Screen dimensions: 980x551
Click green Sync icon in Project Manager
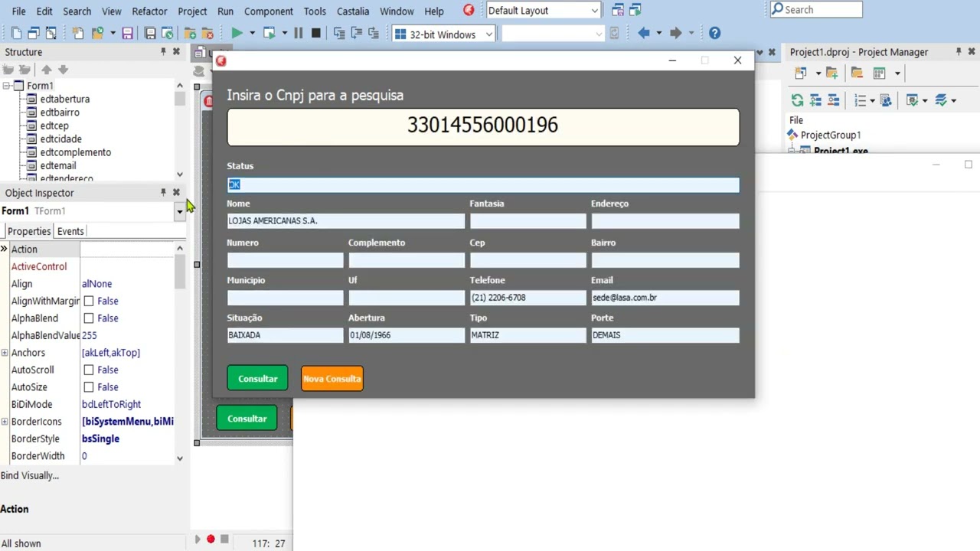(x=797, y=100)
